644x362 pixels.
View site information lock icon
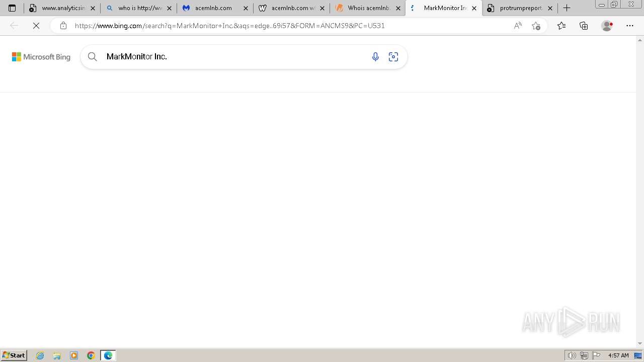tap(63, 26)
